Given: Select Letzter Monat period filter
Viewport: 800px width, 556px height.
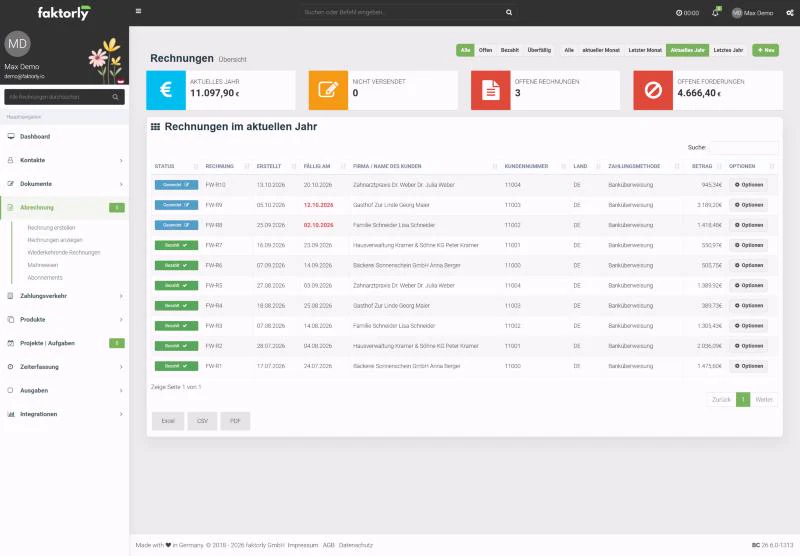Looking at the screenshot, I should (645, 50).
